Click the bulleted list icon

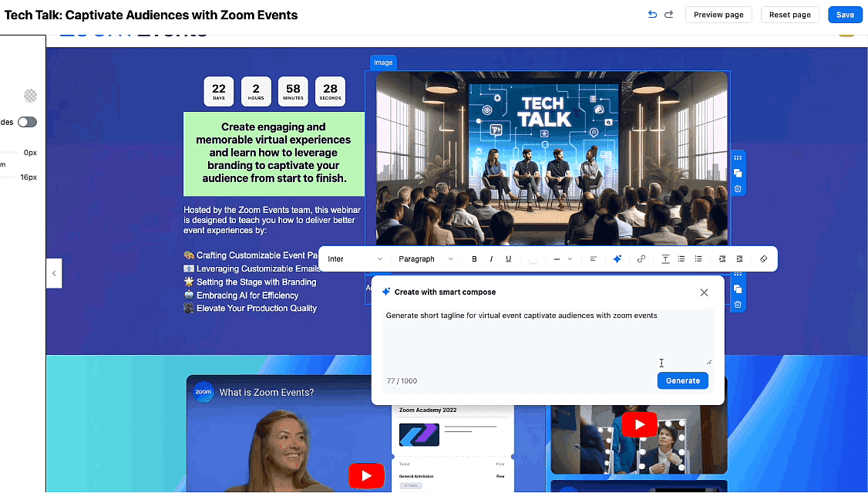pos(681,259)
